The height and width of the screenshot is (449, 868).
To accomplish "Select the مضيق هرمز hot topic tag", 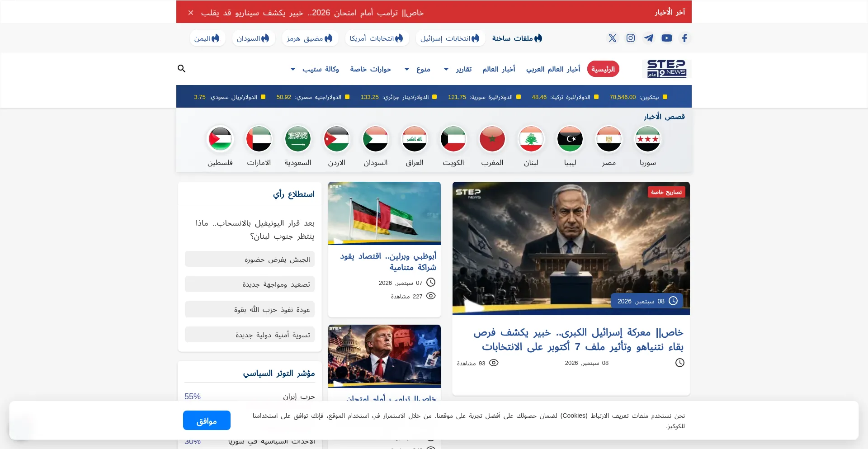I will (x=310, y=38).
